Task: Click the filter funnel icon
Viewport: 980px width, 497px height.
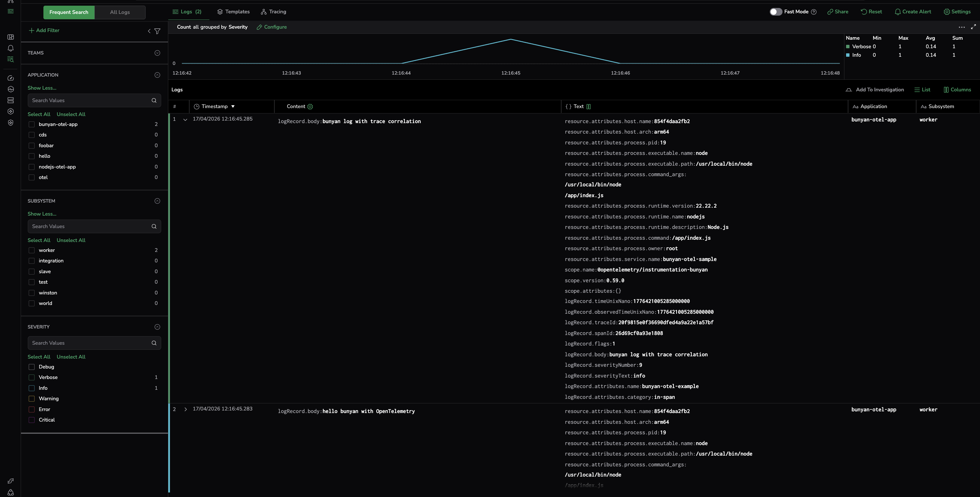Action: click(x=157, y=31)
